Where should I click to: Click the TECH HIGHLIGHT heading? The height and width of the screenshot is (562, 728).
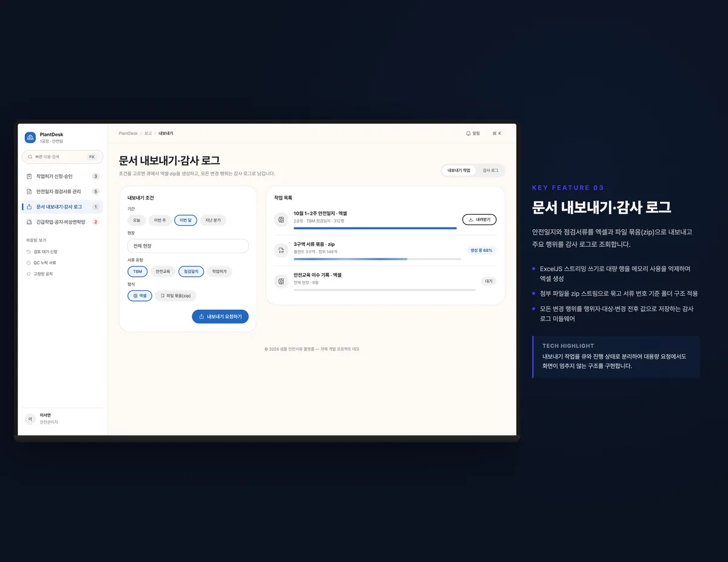click(x=568, y=346)
